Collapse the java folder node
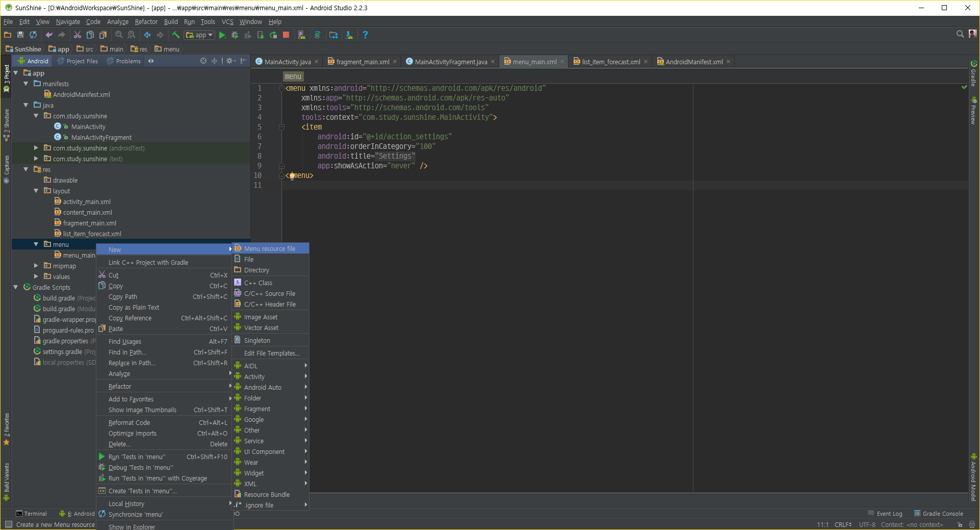 click(26, 105)
